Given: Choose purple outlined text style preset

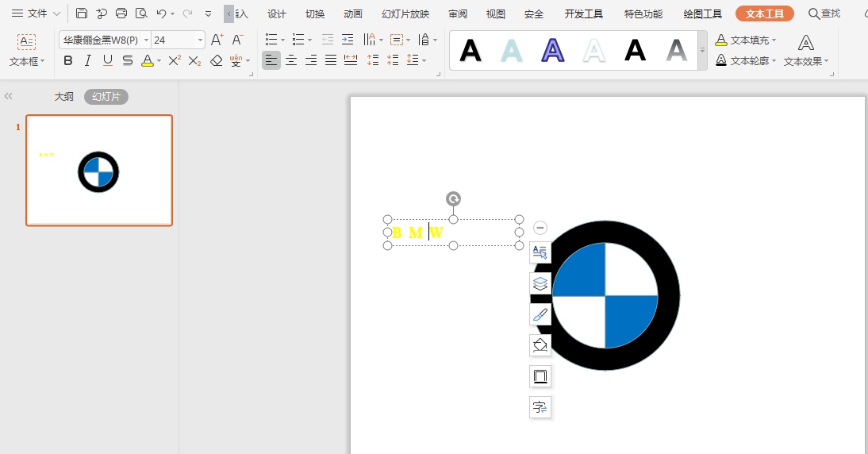Looking at the screenshot, I should [552, 50].
